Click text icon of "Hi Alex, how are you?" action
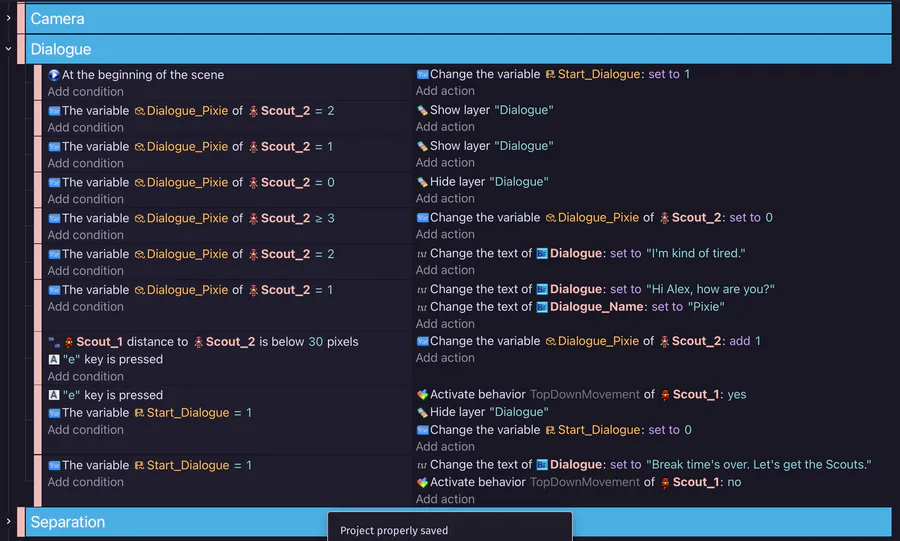 click(x=422, y=290)
